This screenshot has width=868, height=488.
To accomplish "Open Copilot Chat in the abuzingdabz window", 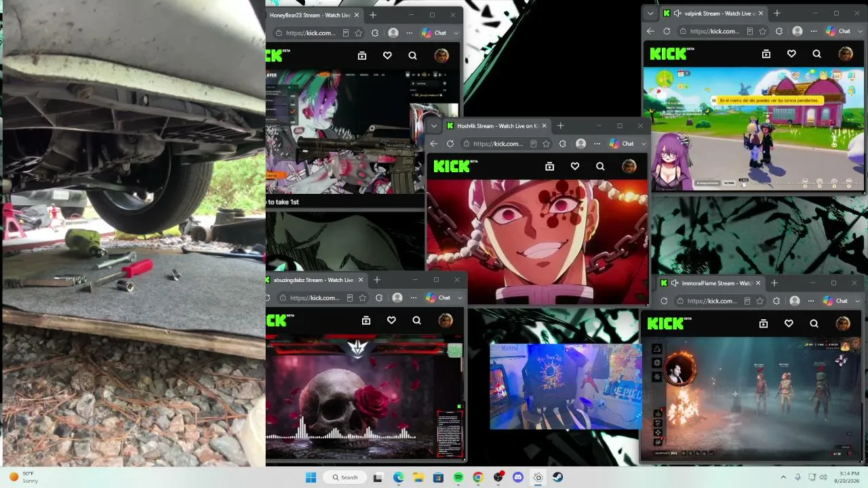I will [438, 298].
